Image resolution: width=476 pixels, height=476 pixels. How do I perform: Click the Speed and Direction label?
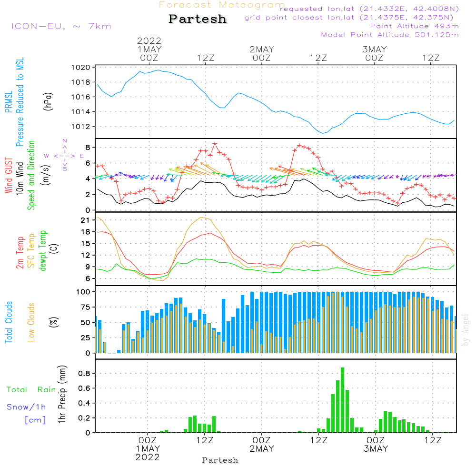(31, 175)
